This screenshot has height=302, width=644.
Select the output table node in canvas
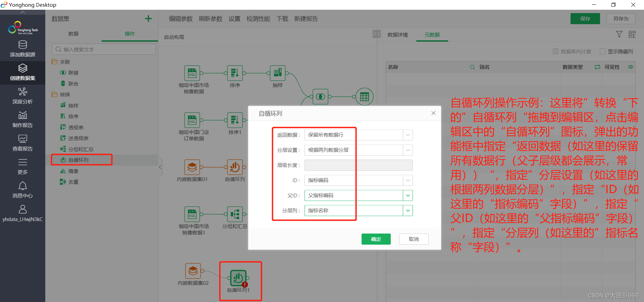tap(365, 97)
